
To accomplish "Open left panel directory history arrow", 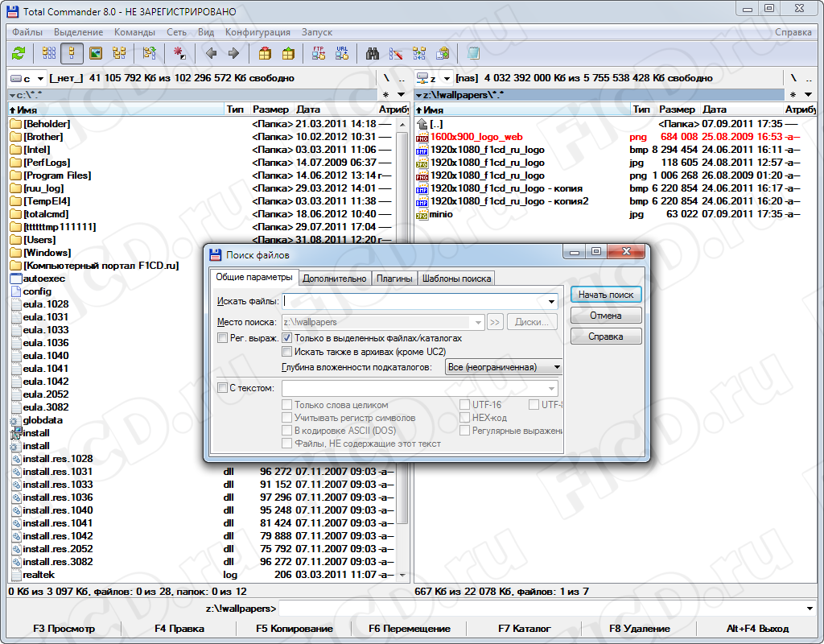I will 401,95.
